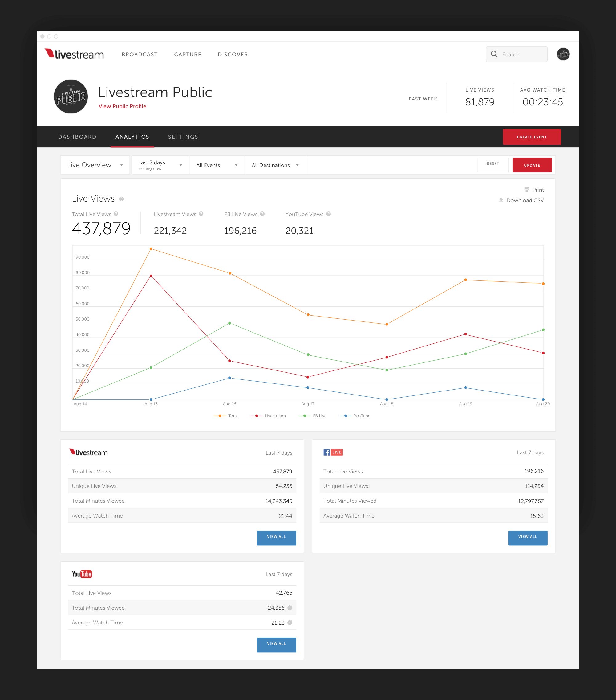
Task: Go to Discover in top navigation
Action: (233, 55)
